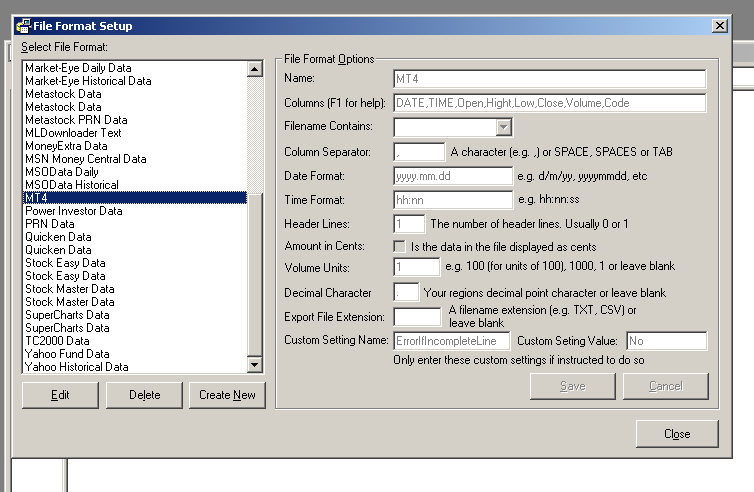This screenshot has height=492, width=754.
Task: Click the Close button
Action: [x=677, y=434]
